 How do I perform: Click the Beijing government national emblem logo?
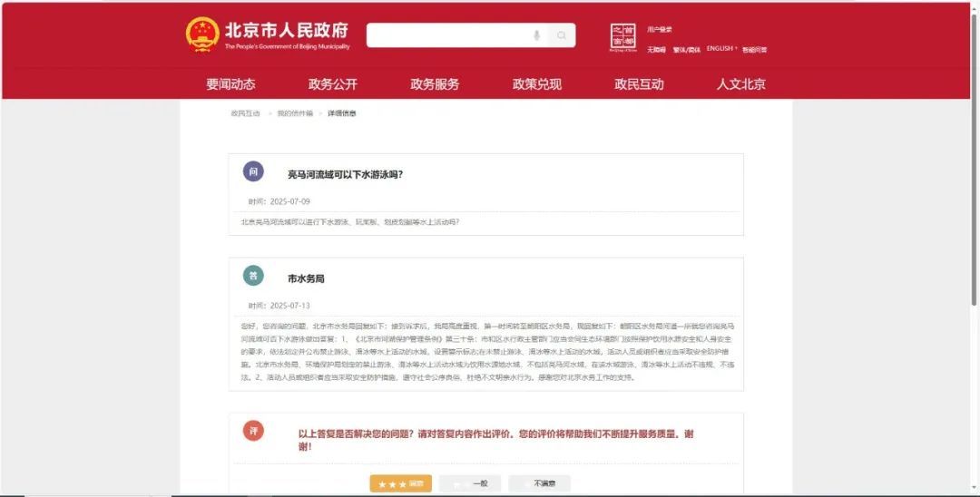(202, 34)
